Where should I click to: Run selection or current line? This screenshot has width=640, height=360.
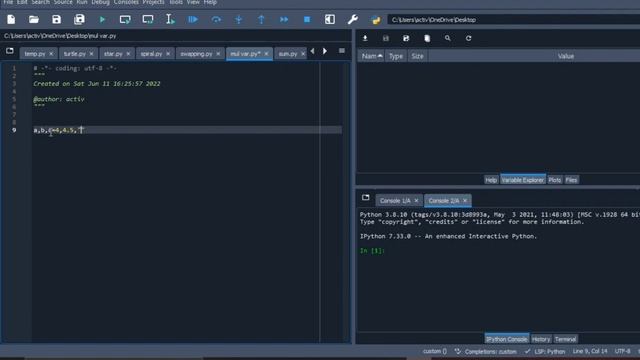[x=170, y=19]
